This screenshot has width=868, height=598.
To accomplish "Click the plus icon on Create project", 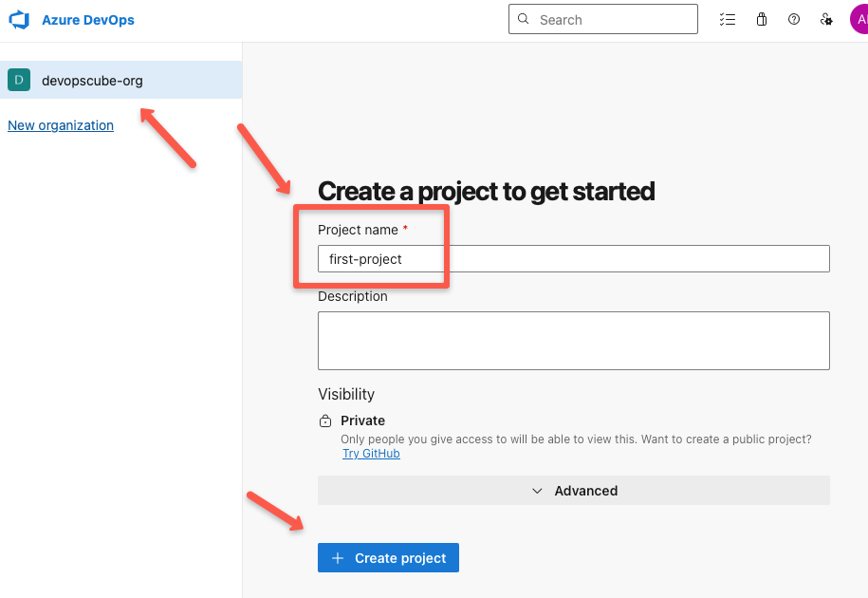I will tap(339, 557).
